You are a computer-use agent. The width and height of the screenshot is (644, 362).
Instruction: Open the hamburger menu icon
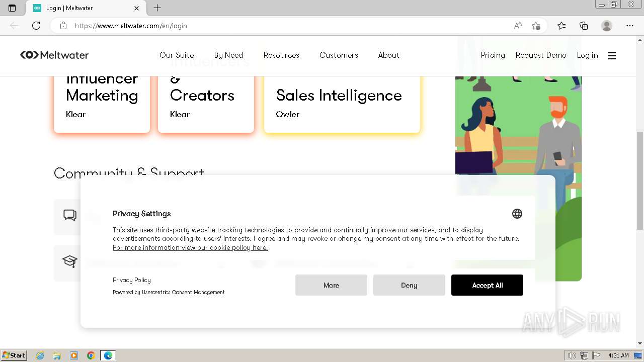click(612, 55)
